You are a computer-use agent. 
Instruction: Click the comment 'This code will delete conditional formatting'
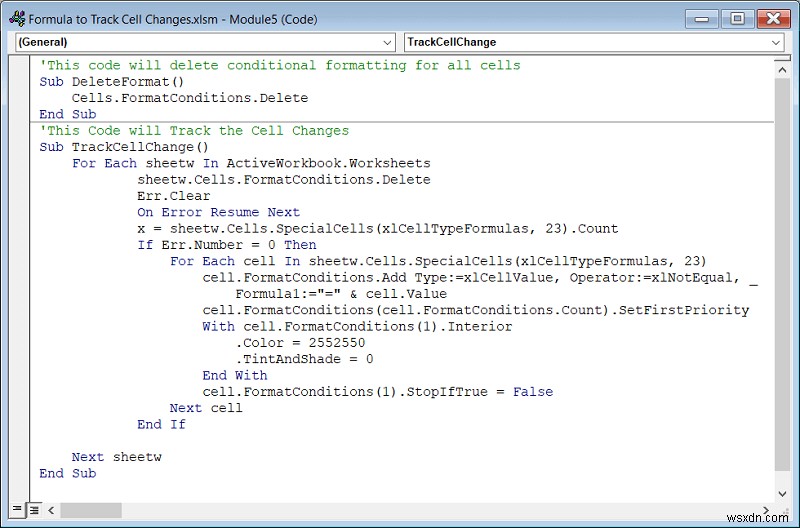click(280, 65)
